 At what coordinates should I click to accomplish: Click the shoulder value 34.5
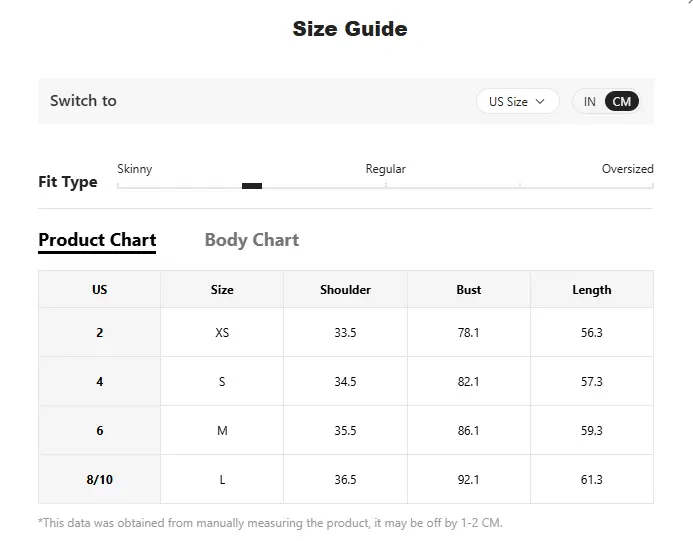[345, 381]
